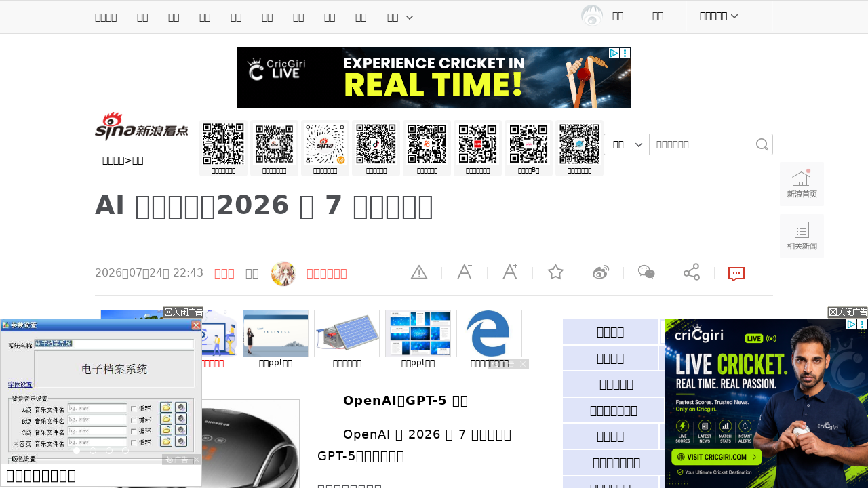Viewport: 868px width, 488px height.
Task: Focus the search text field
Action: tap(701, 144)
